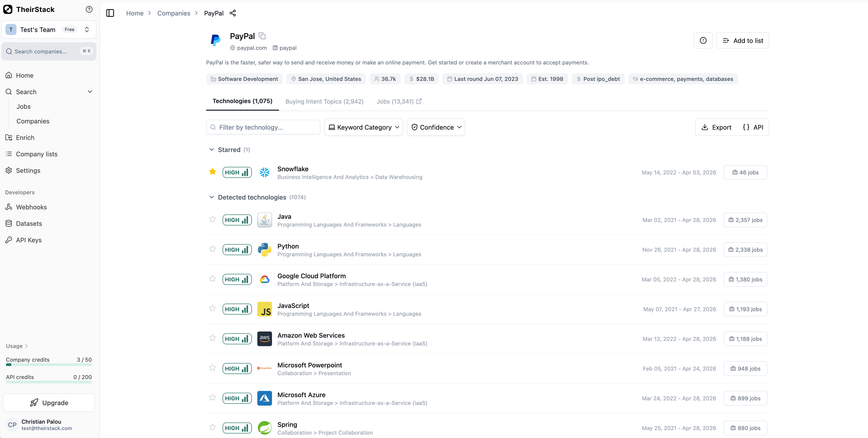This screenshot has height=438, width=868.
Task: Collapse the Search menu chevron
Action: 90,92
